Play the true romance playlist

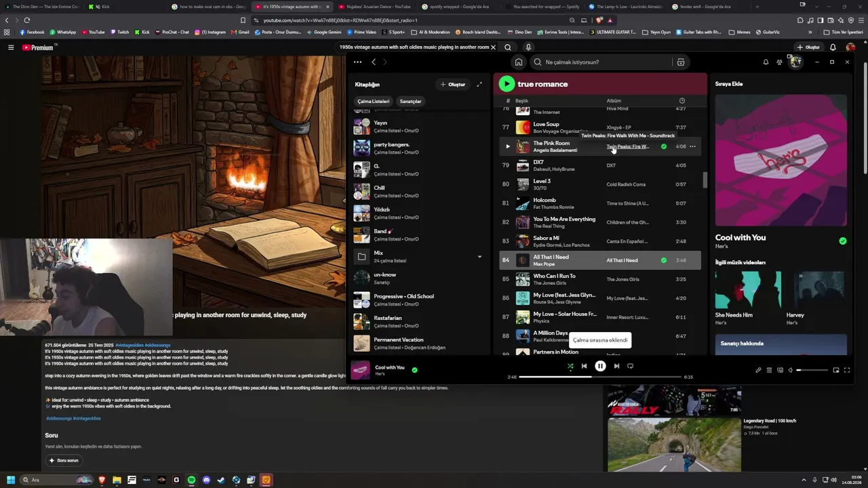coord(507,84)
